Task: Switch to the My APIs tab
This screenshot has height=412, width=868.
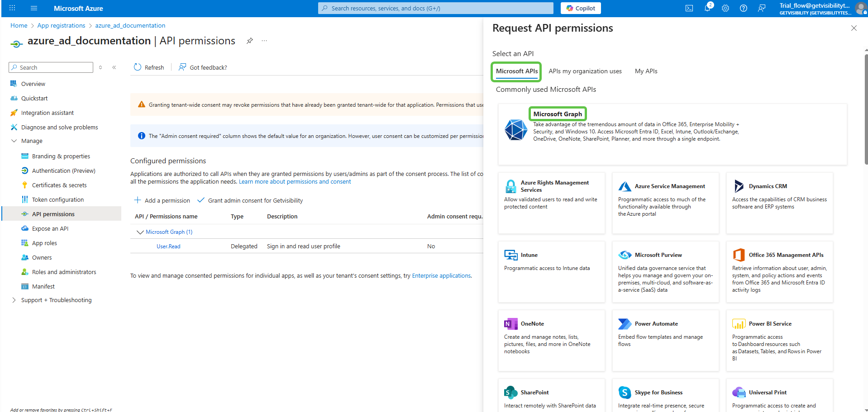Action: pyautogui.click(x=646, y=71)
